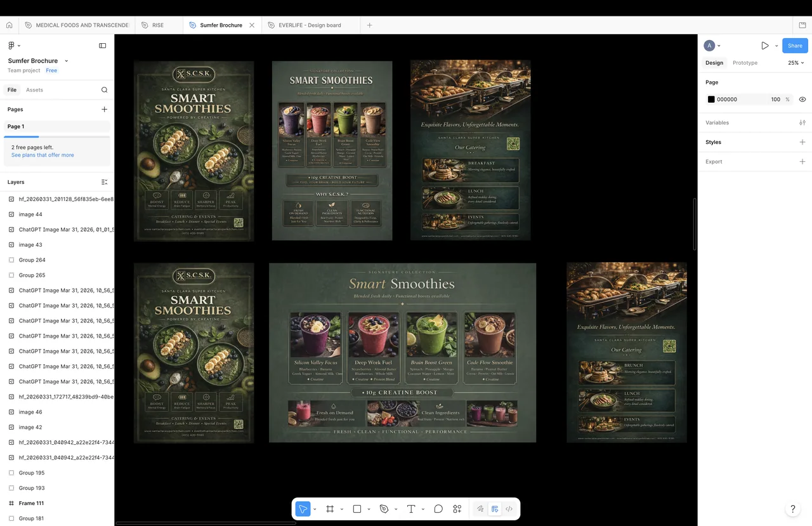
Task: Add a new page with the plus icon
Action: 105,110
